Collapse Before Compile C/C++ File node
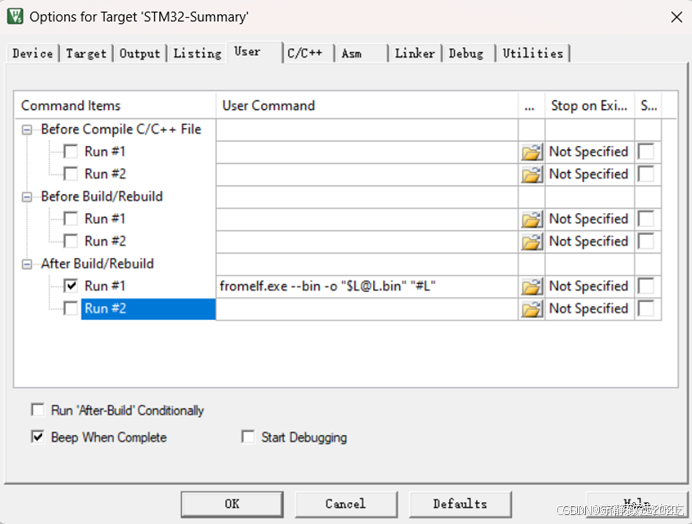The height and width of the screenshot is (524, 692). [27, 129]
